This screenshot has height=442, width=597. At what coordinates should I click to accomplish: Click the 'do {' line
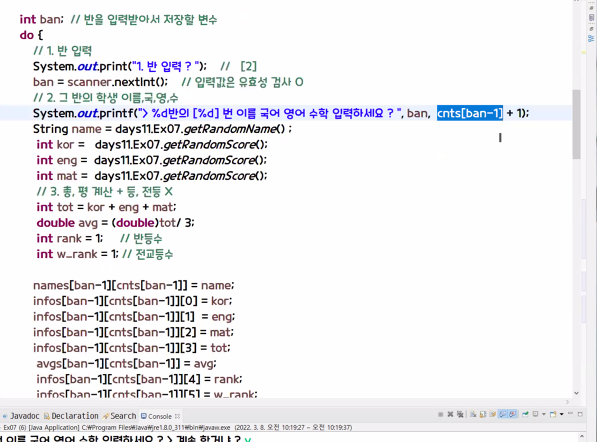click(x=31, y=35)
